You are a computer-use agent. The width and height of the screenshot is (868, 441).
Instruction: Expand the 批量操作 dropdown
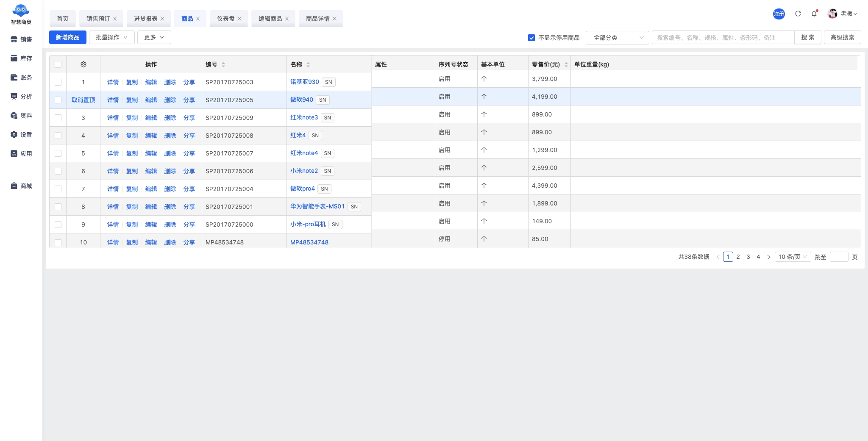coord(111,37)
